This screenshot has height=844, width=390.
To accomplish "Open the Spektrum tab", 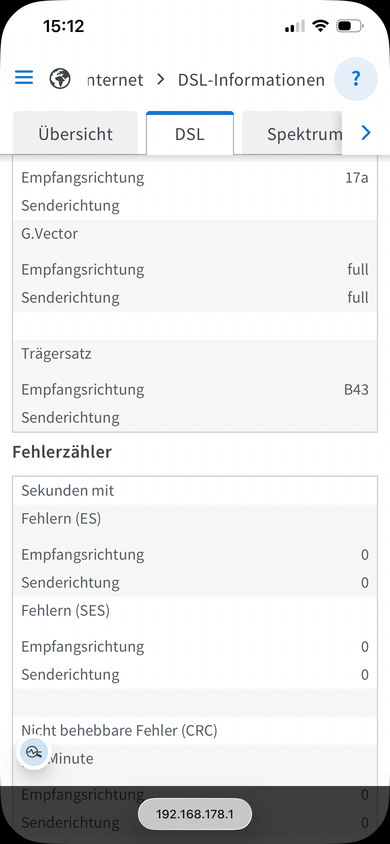I will [292, 133].
